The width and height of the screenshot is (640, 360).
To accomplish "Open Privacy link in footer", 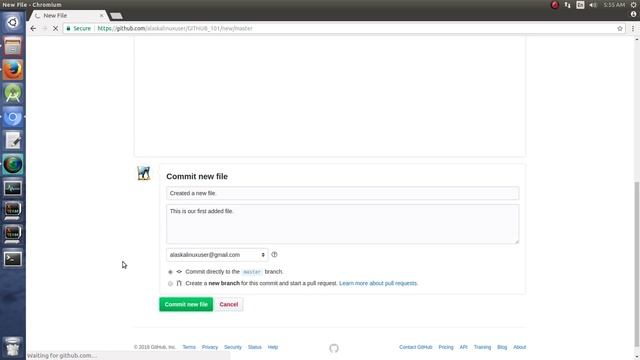I will [x=210, y=347].
